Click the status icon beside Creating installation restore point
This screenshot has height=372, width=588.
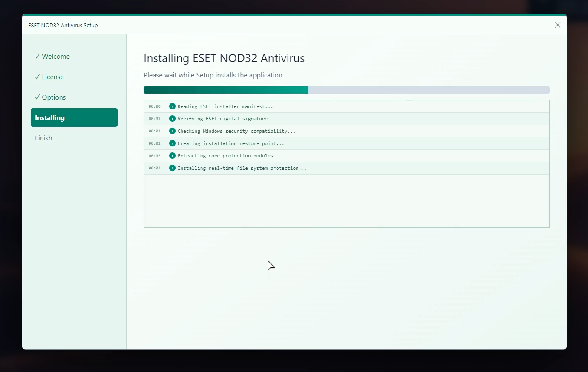[x=172, y=143]
